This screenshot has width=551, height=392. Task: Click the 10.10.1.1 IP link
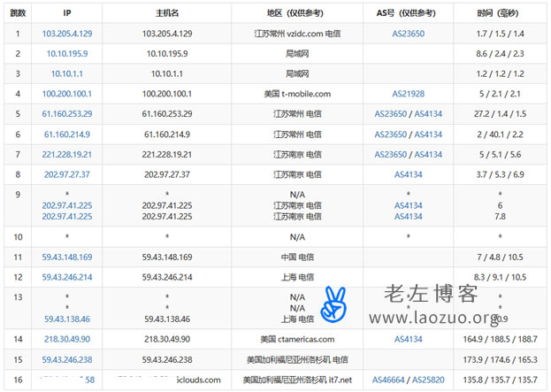click(67, 73)
